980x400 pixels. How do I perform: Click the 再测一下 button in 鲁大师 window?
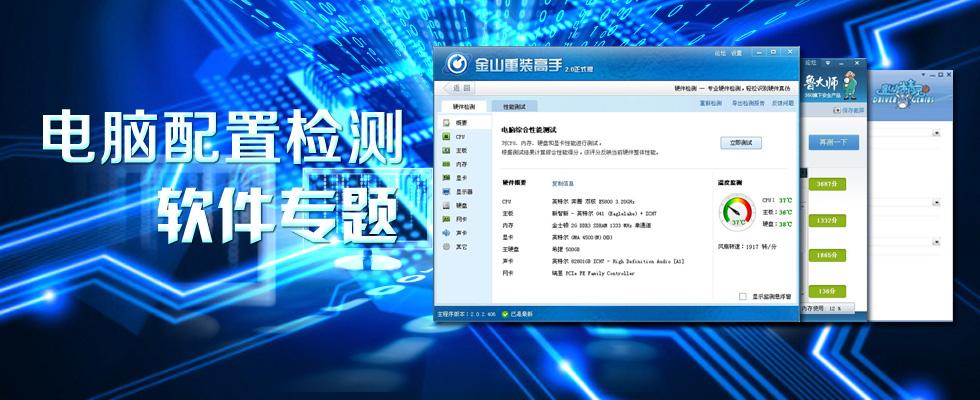834,142
